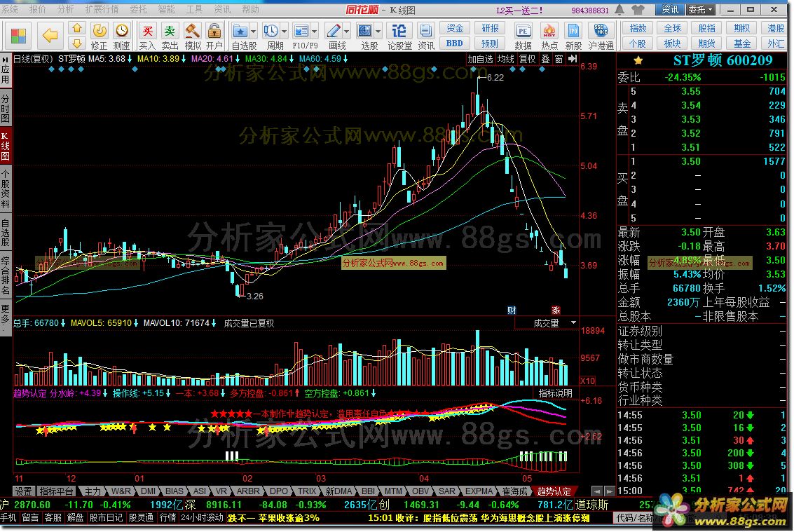Switch to the EXPMA indicator tab
The image size is (794, 532).
[479, 491]
